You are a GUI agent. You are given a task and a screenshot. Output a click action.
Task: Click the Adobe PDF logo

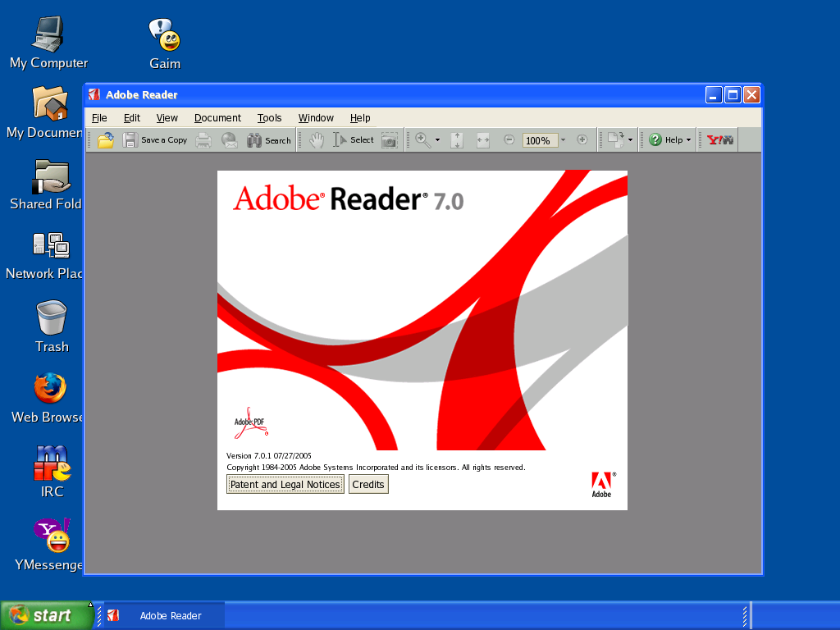coord(251,422)
